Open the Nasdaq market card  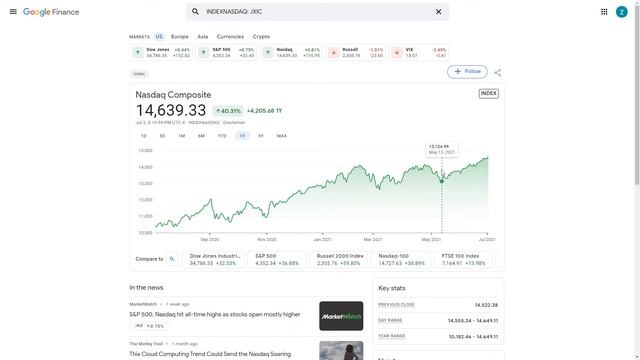(291, 53)
